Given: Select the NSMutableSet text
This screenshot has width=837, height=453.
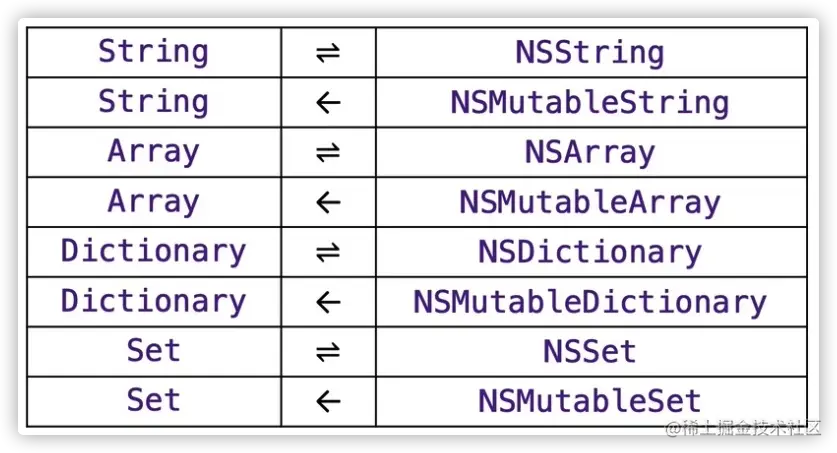Looking at the screenshot, I should [x=589, y=401].
